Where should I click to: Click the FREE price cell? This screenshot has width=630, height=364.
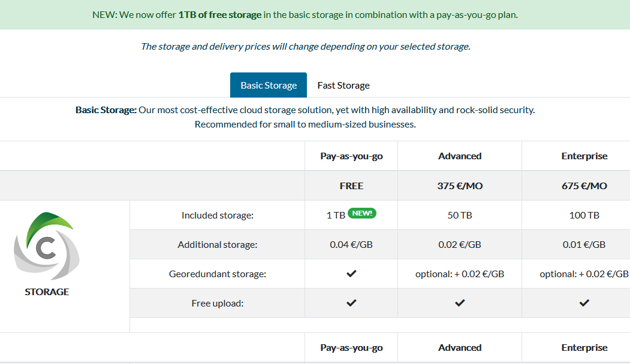click(351, 186)
